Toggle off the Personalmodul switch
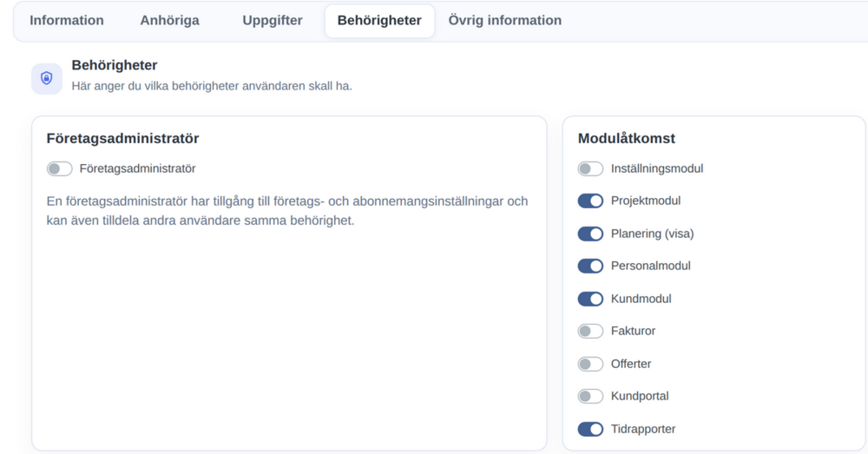The height and width of the screenshot is (454, 868). [590, 266]
